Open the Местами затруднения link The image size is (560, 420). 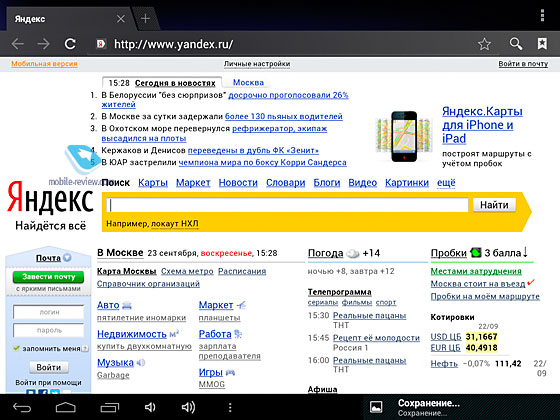pos(476,271)
